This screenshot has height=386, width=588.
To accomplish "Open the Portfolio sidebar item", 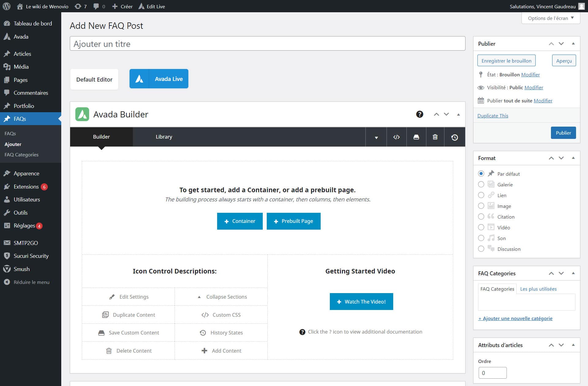I will [31, 106].
